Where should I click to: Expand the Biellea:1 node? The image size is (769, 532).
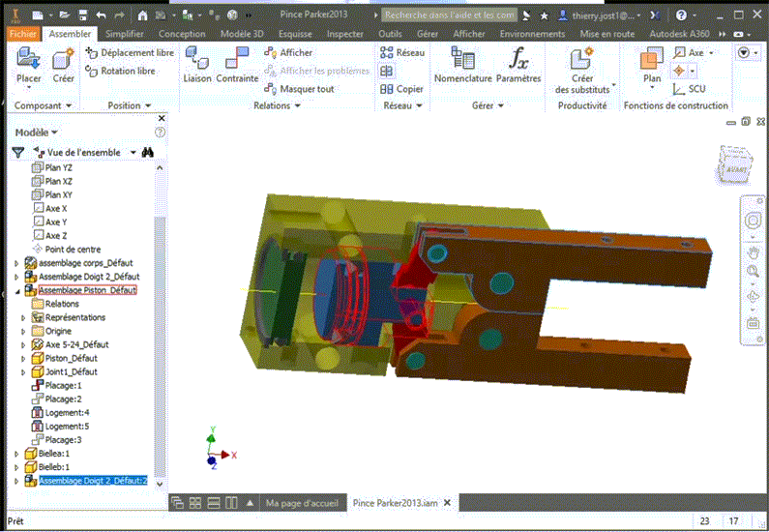pyautogui.click(x=16, y=454)
